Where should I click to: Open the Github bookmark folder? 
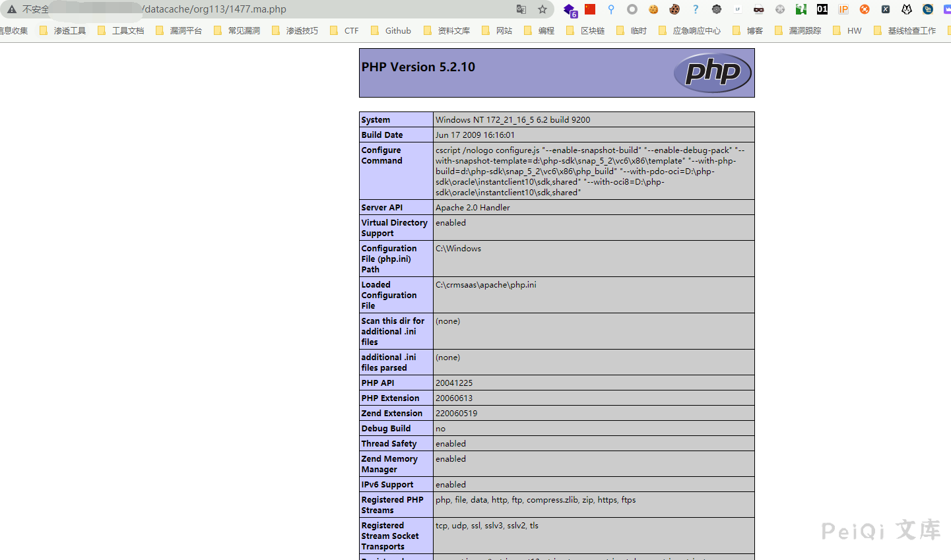tap(391, 30)
